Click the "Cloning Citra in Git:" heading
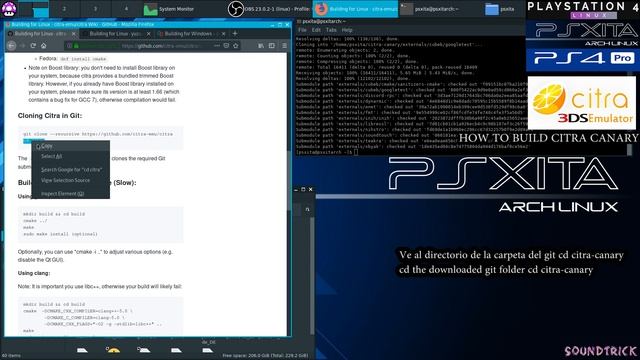The width and height of the screenshot is (640, 360). tap(50, 116)
